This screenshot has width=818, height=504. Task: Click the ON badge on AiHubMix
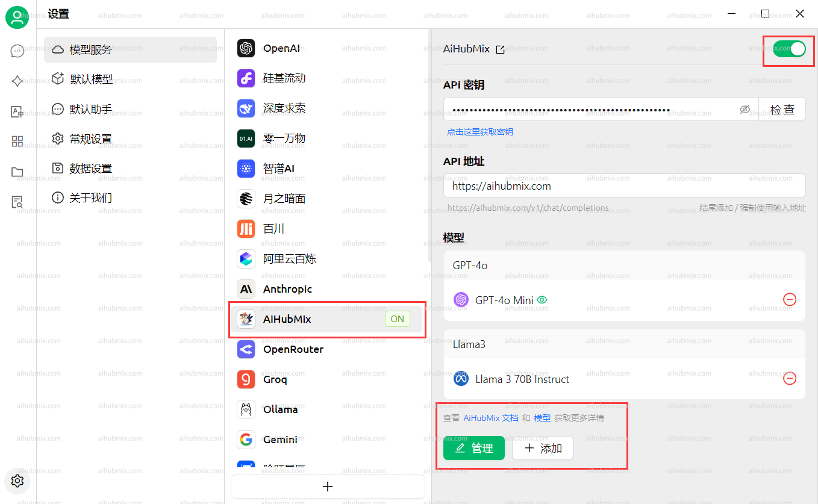click(x=398, y=319)
